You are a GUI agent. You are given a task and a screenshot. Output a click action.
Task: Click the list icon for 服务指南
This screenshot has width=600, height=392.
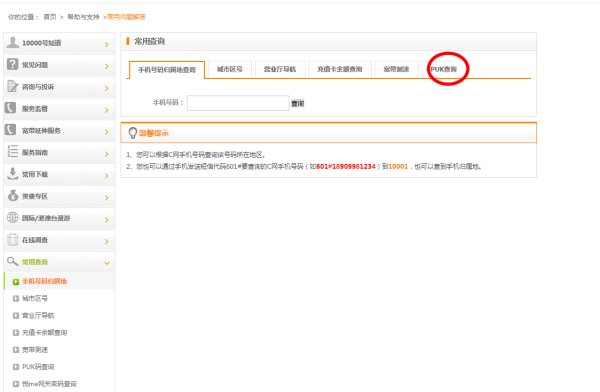[13, 152]
